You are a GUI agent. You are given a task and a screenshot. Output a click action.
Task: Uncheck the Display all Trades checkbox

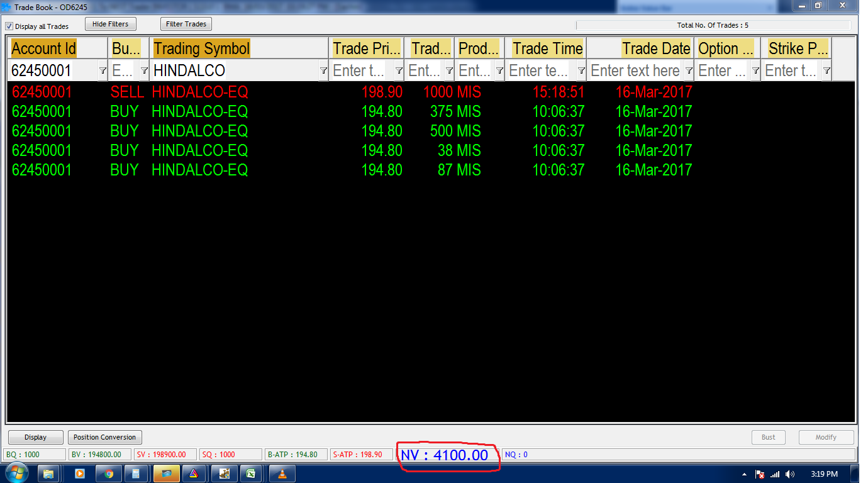point(9,26)
